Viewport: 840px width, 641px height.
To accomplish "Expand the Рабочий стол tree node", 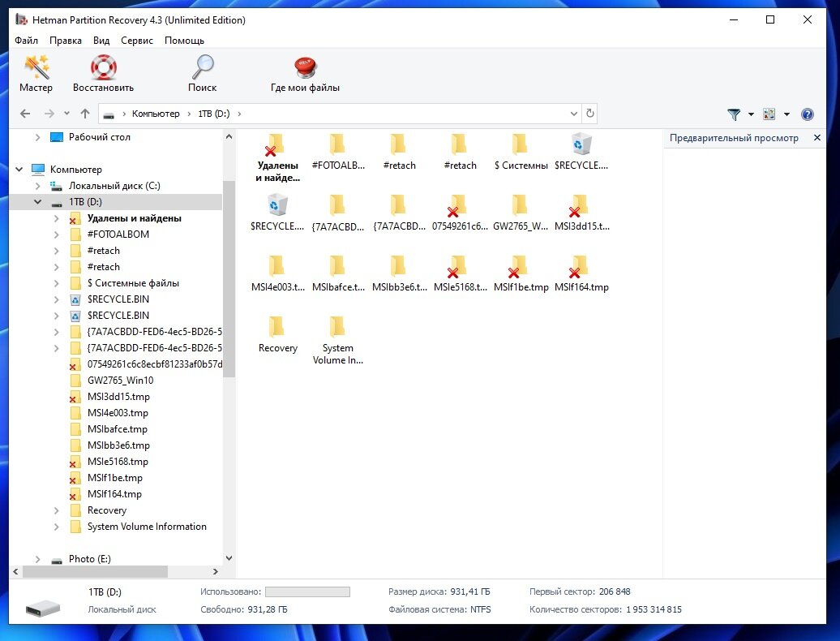I will tap(37, 137).
